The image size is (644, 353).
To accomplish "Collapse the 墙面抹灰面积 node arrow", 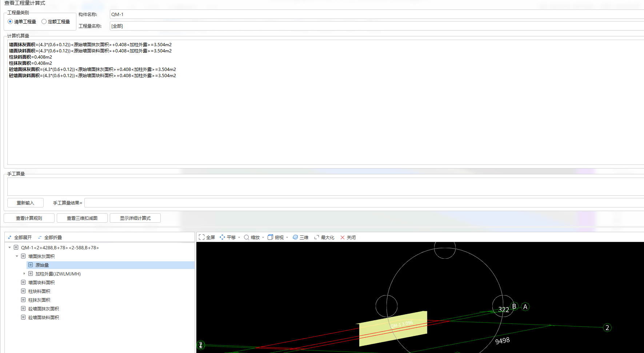I will (x=17, y=256).
